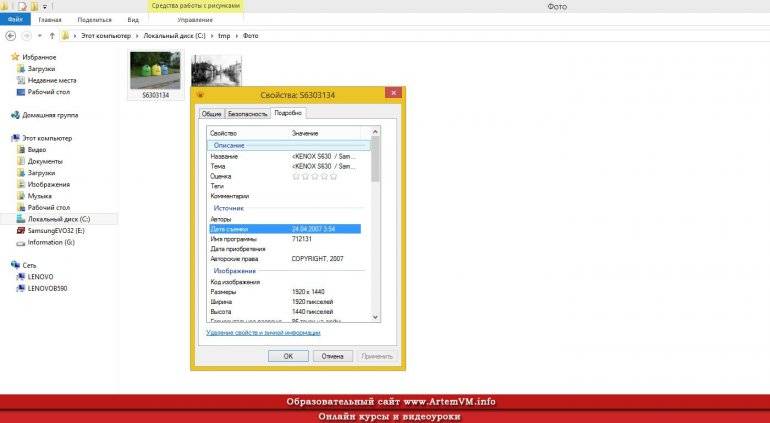The image size is (770, 423).
Task: Click the properties list vertical scrollbar
Action: coord(375,160)
